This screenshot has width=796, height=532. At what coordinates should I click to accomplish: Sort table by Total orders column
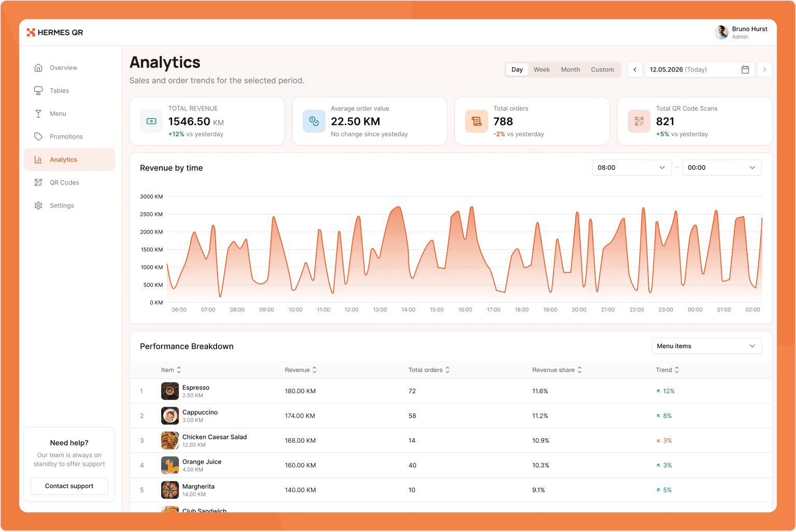(x=429, y=370)
